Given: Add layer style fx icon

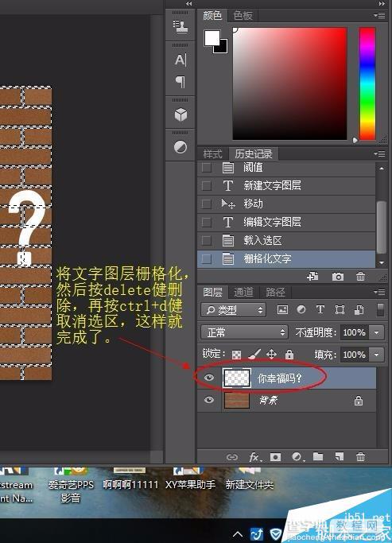Looking at the screenshot, I should click(255, 457).
